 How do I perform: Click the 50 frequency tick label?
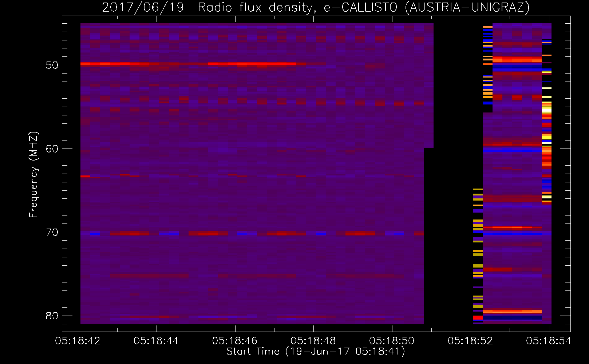(x=52, y=66)
